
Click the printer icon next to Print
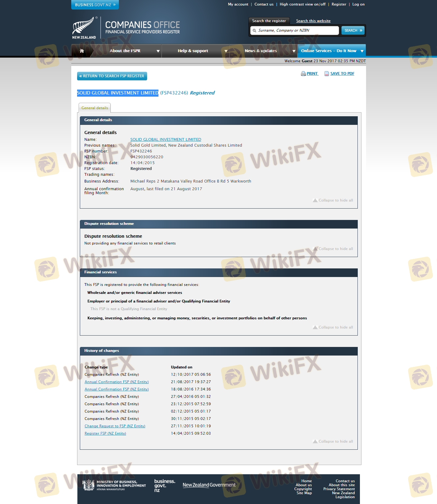[303, 74]
